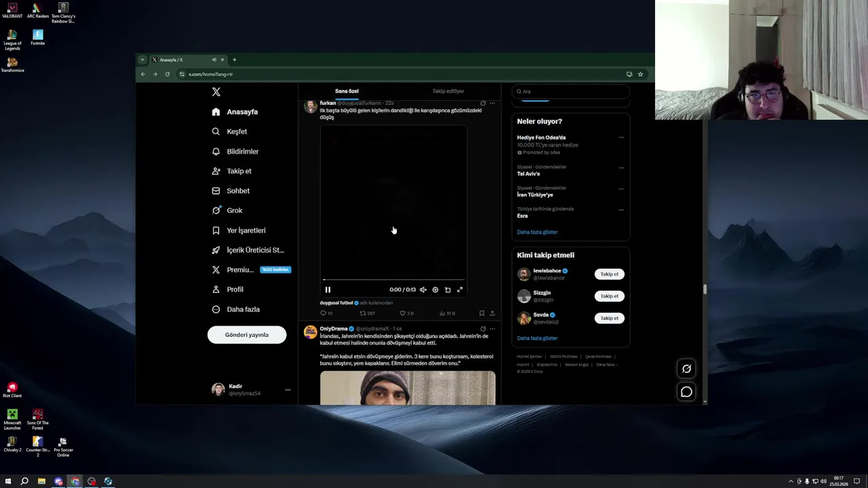This screenshot has height=488, width=868.
Task: Open Anasayfa home in sidebar
Action: click(x=235, y=112)
